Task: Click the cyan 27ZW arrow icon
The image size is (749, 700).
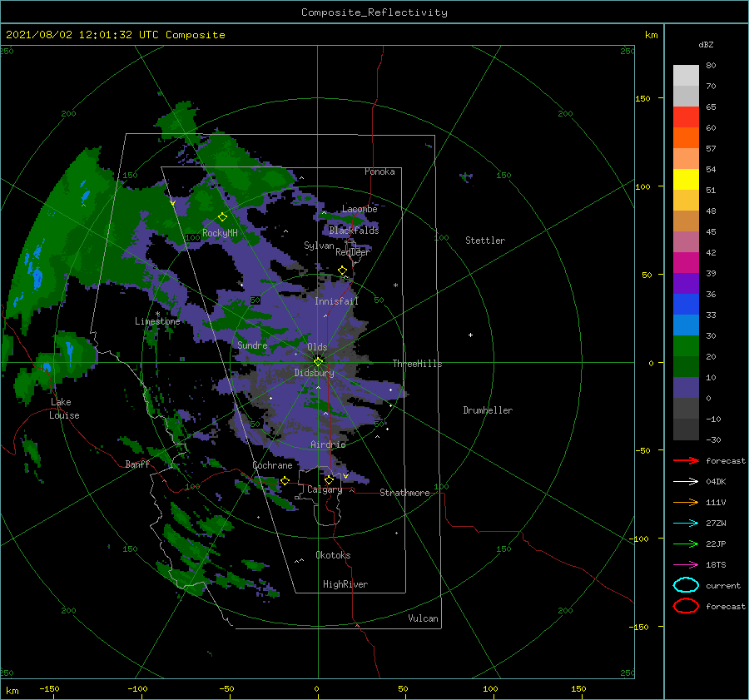Action: click(686, 524)
